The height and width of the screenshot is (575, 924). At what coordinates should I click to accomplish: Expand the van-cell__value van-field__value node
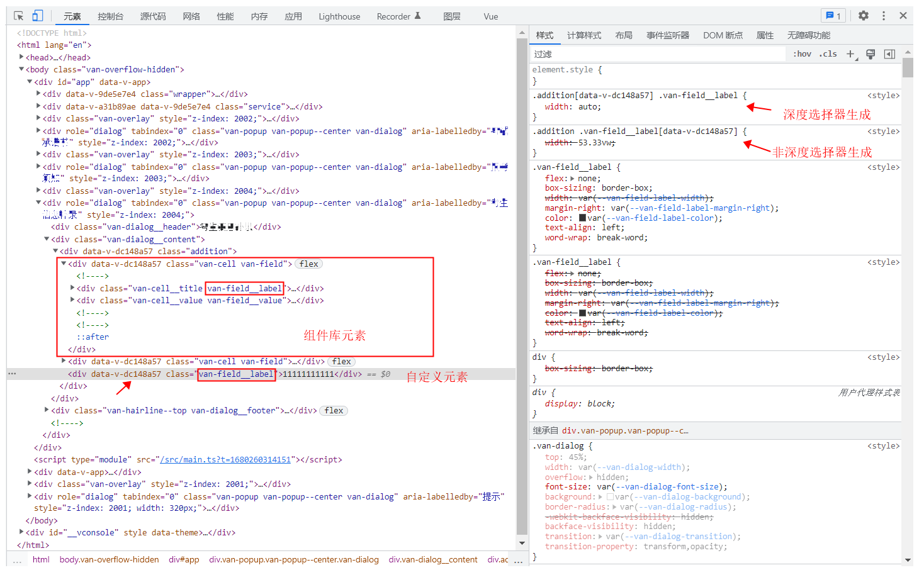72,300
